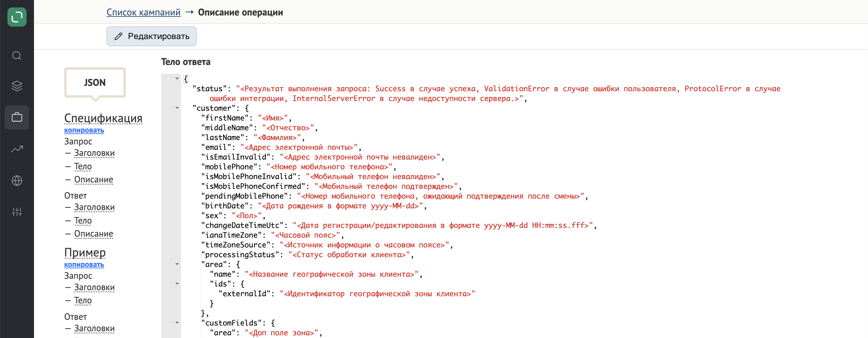Click the "sex" line in code
This screenshot has height=338, width=868.
(x=233, y=216)
